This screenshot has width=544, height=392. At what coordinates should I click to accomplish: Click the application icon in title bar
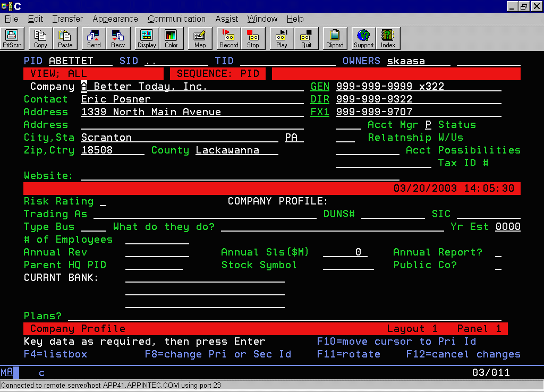click(7, 6)
